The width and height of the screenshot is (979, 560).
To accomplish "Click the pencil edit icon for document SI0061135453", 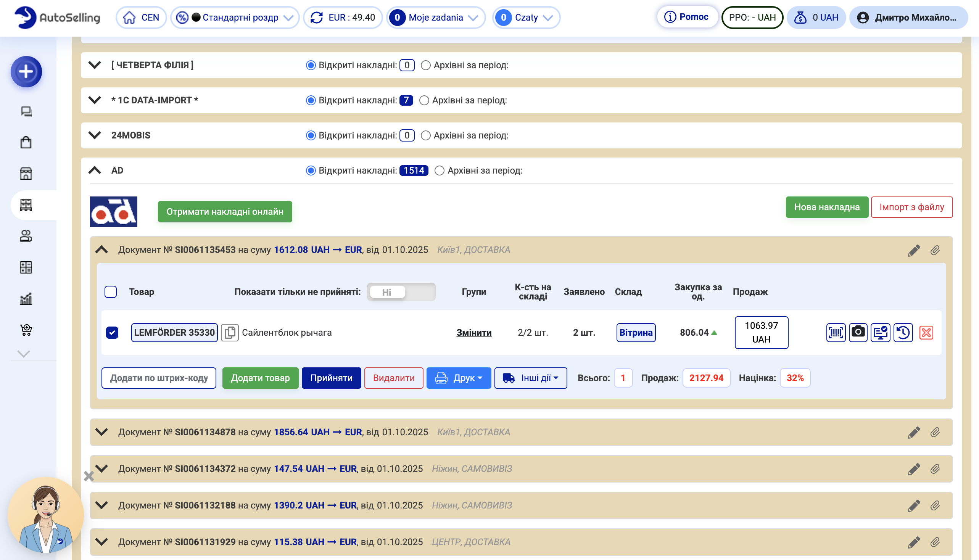I will point(914,250).
